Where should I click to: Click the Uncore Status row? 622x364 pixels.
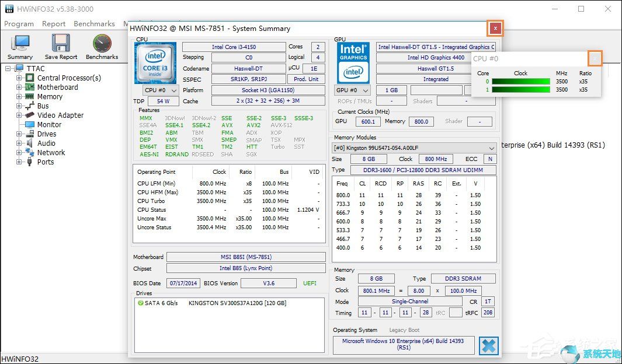[x=228, y=228]
